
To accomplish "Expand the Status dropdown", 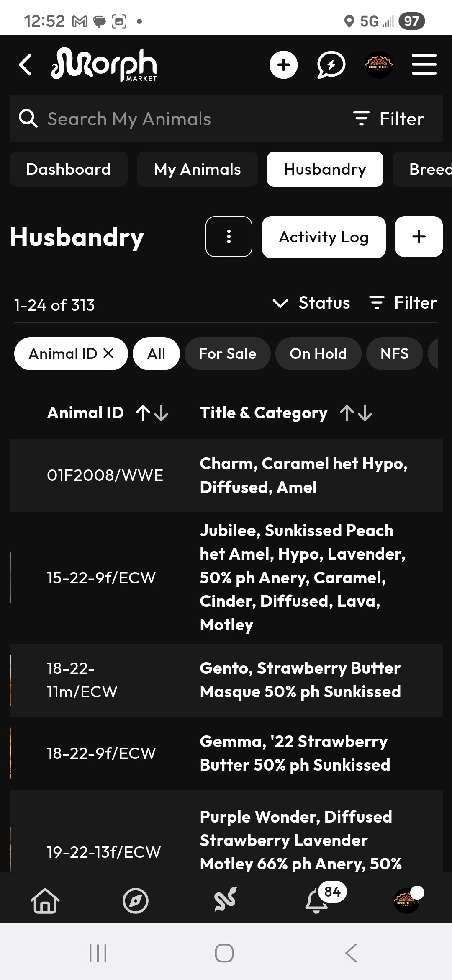I will pyautogui.click(x=311, y=303).
